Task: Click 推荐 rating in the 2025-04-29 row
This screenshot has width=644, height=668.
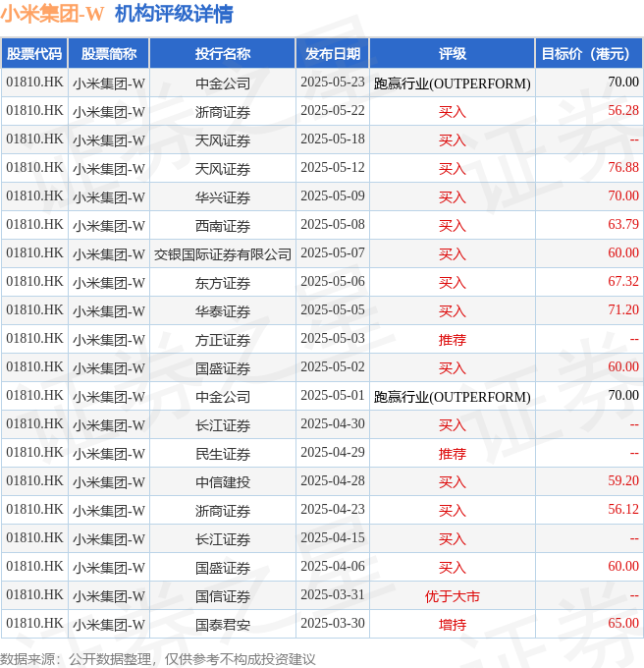Action: point(452,454)
